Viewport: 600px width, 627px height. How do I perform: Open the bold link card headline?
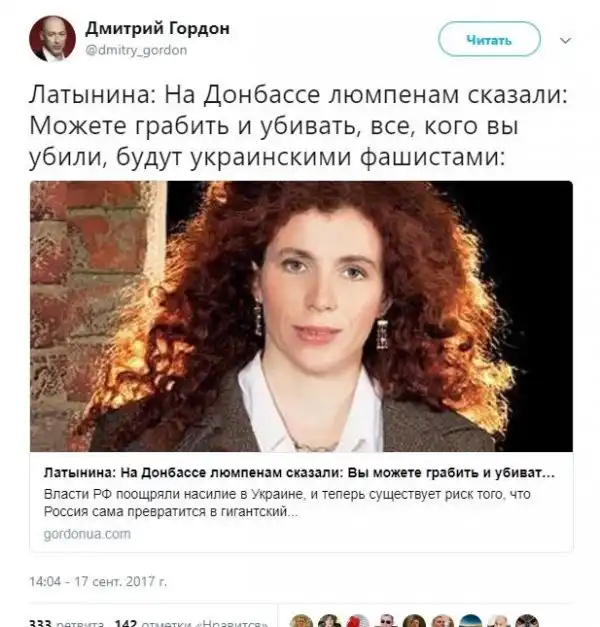(299, 473)
